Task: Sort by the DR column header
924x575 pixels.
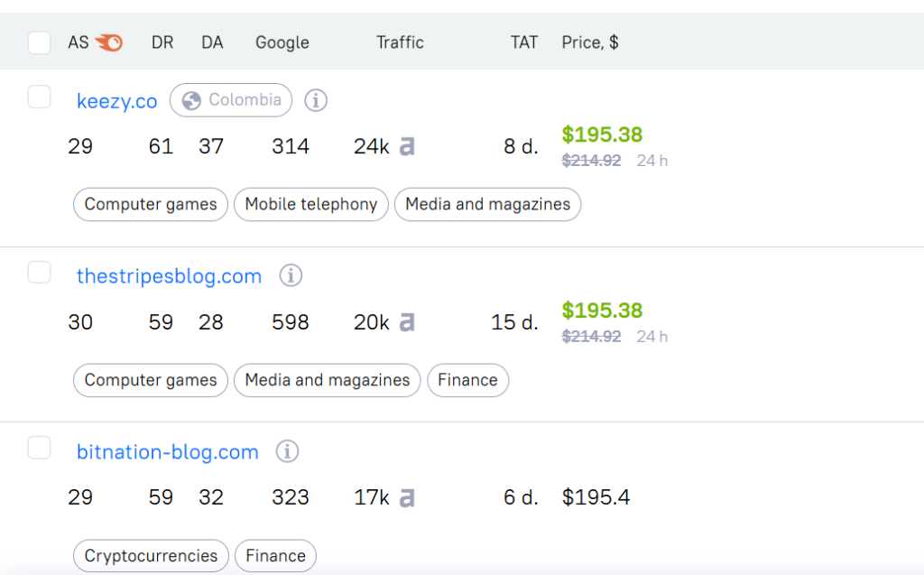Action: tap(162, 42)
